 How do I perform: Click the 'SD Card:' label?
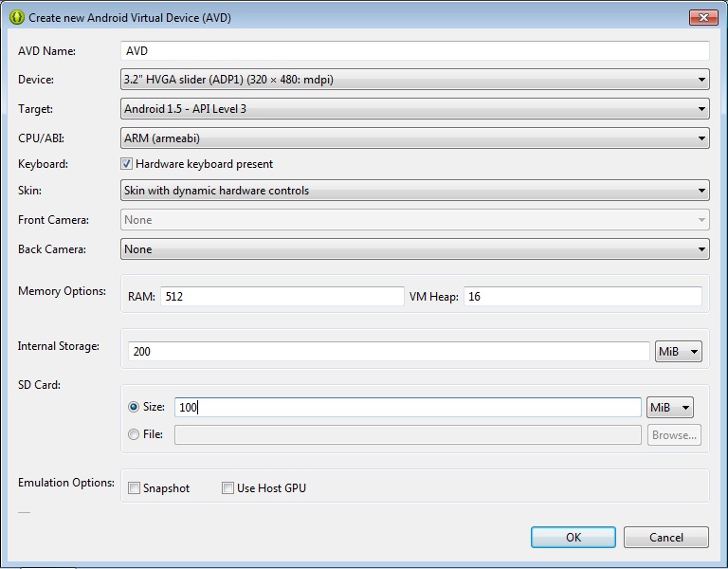coord(39,385)
